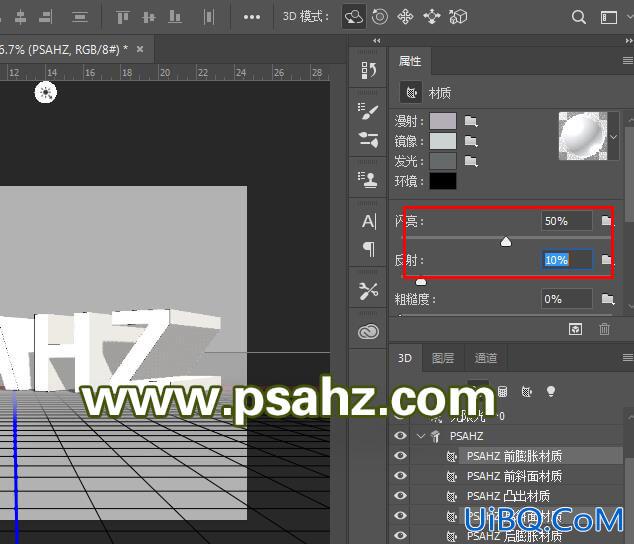The image size is (634, 544).
Task: Open more align options (three dots)
Action: pyautogui.click(x=251, y=17)
